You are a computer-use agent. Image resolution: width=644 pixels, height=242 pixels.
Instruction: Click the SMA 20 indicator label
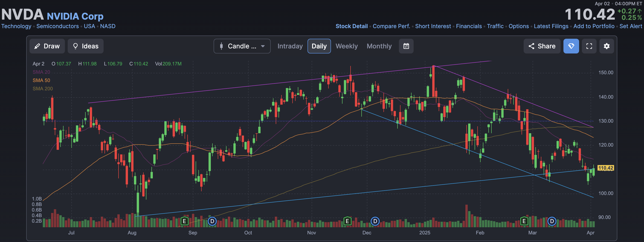click(x=41, y=72)
